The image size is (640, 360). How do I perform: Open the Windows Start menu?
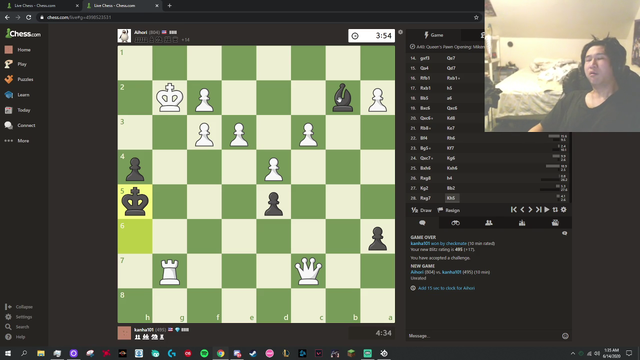[x=8, y=353]
